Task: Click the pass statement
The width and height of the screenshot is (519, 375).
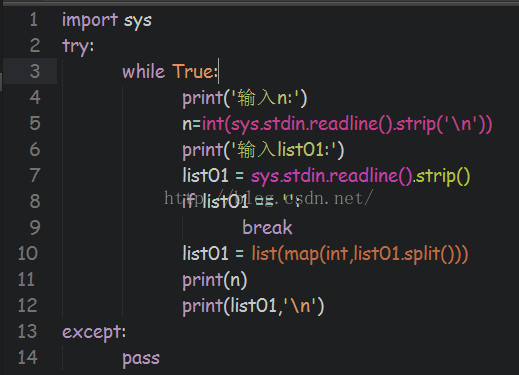Action: click(141, 359)
